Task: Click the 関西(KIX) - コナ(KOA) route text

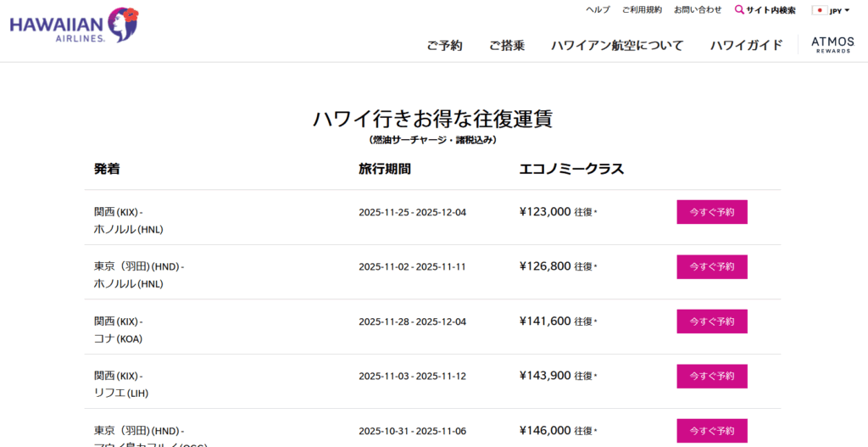Action: 119,330
